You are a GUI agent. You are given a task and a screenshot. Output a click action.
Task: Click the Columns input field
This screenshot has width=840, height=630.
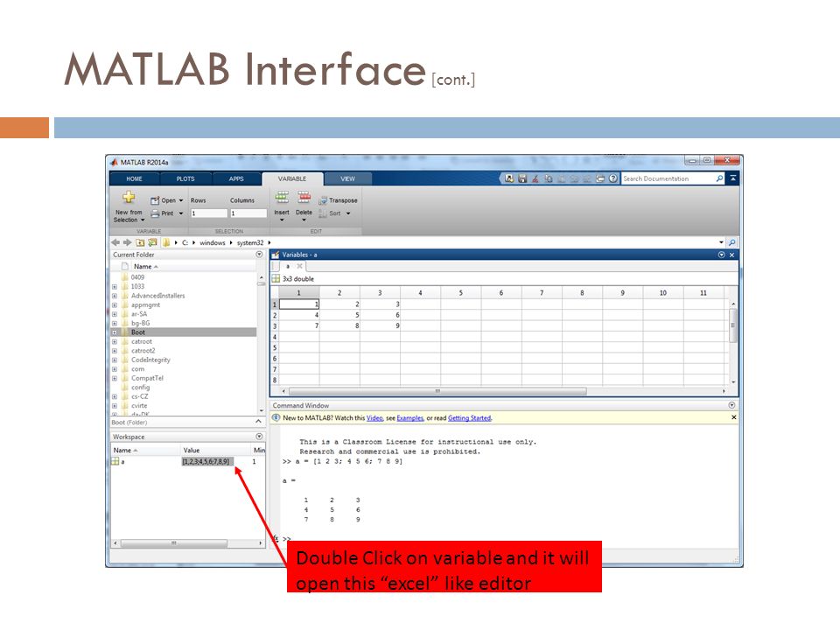point(248,213)
